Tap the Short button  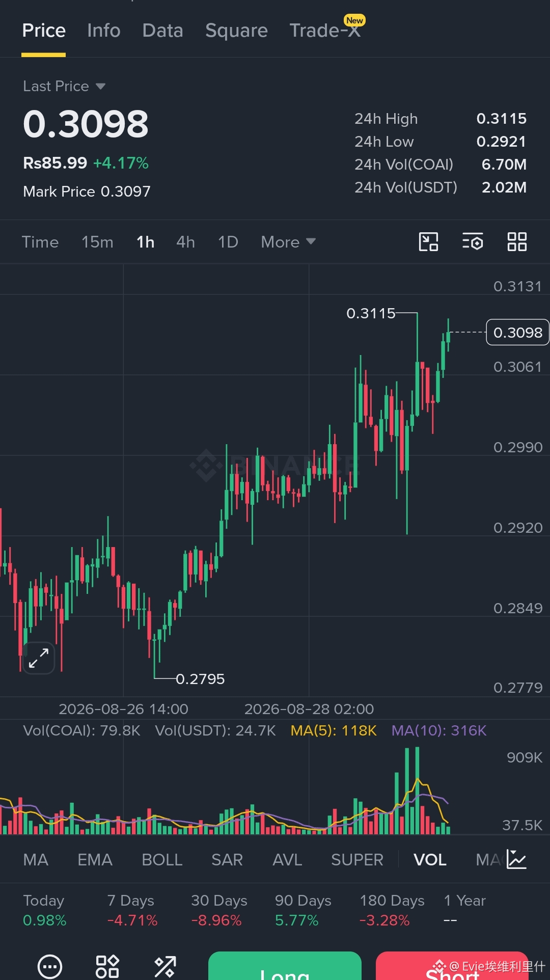pos(452,966)
